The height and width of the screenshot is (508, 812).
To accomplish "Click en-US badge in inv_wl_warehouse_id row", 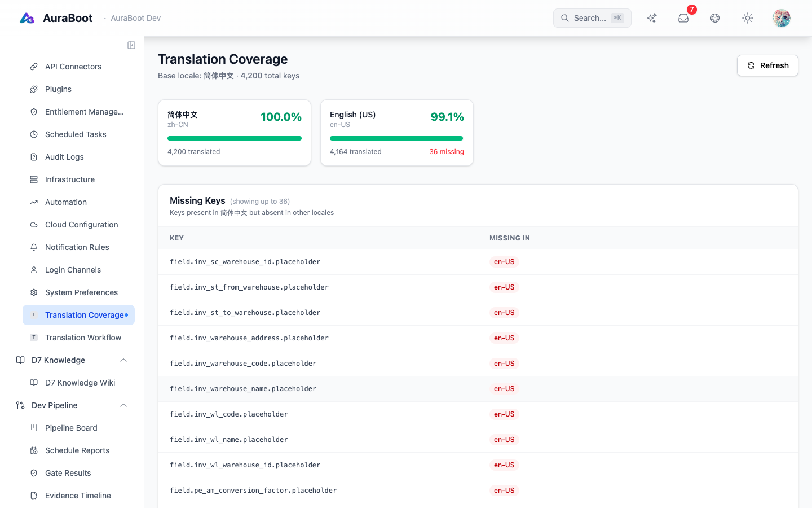I will coord(504,465).
